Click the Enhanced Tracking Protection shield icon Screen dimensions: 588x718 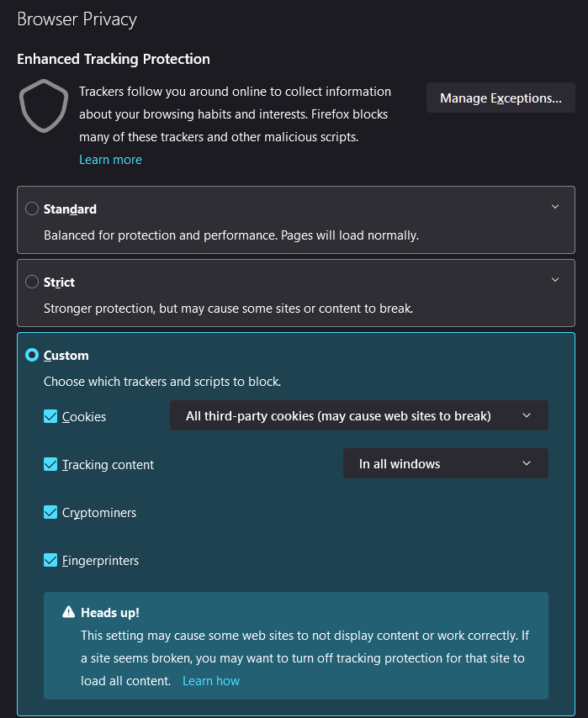pos(43,106)
